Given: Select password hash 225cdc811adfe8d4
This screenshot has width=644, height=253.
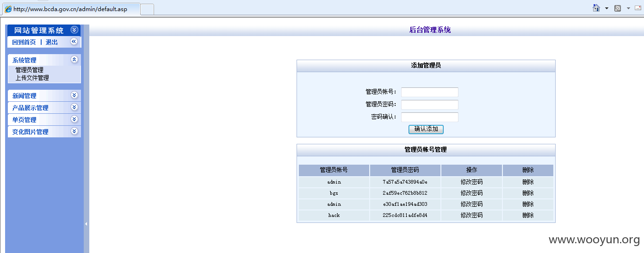Looking at the screenshot, I should [405, 215].
